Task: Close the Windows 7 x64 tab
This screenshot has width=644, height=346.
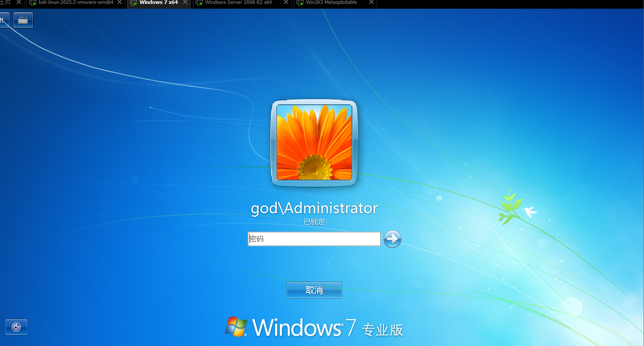Action: pyautogui.click(x=185, y=2)
